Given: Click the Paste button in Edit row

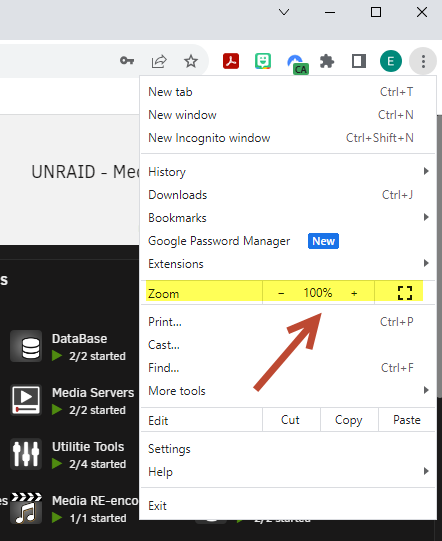Looking at the screenshot, I should pyautogui.click(x=407, y=420).
